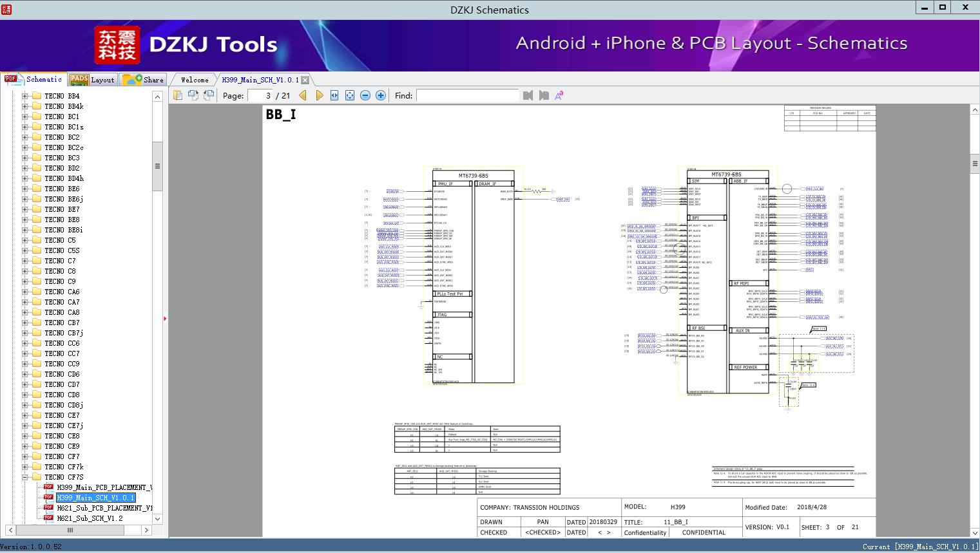Click the Find text input field
Screen dimensions: 980x553
[x=467, y=95]
